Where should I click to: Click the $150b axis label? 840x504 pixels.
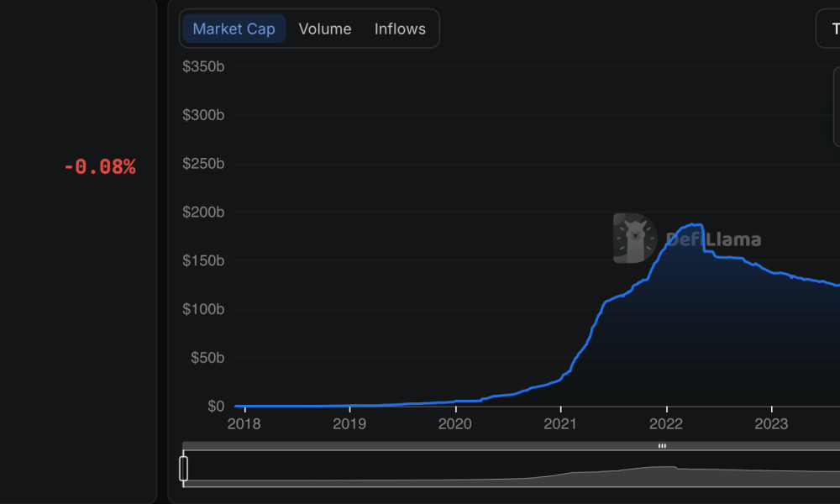(x=203, y=260)
